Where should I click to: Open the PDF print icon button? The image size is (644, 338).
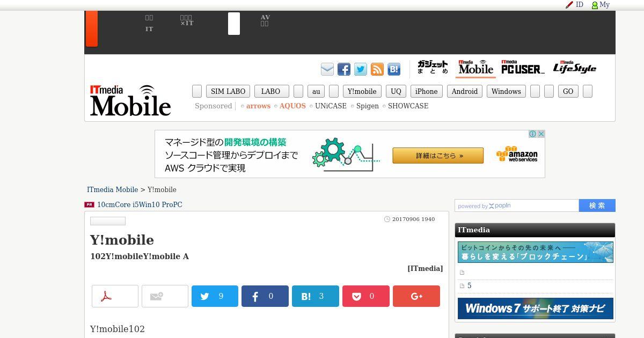tap(115, 296)
